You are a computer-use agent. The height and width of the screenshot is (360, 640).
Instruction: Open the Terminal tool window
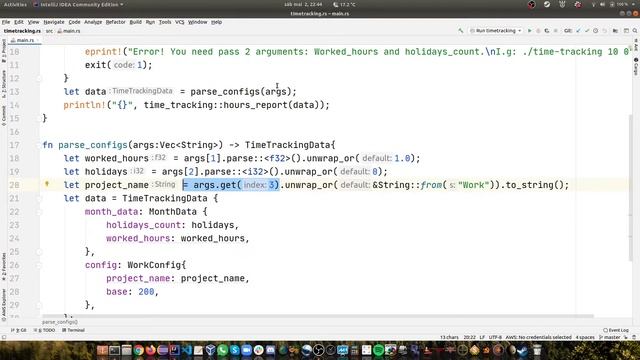(x=73, y=330)
